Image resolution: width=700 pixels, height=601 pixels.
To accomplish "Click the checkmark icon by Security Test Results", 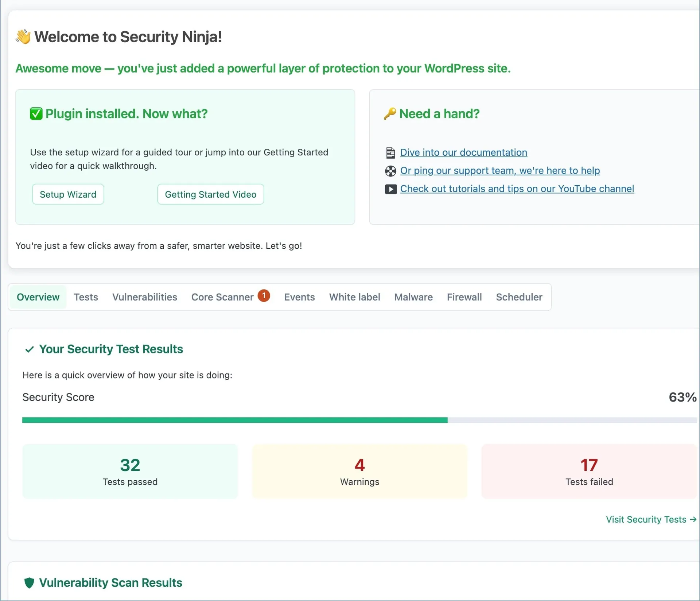I will point(30,349).
